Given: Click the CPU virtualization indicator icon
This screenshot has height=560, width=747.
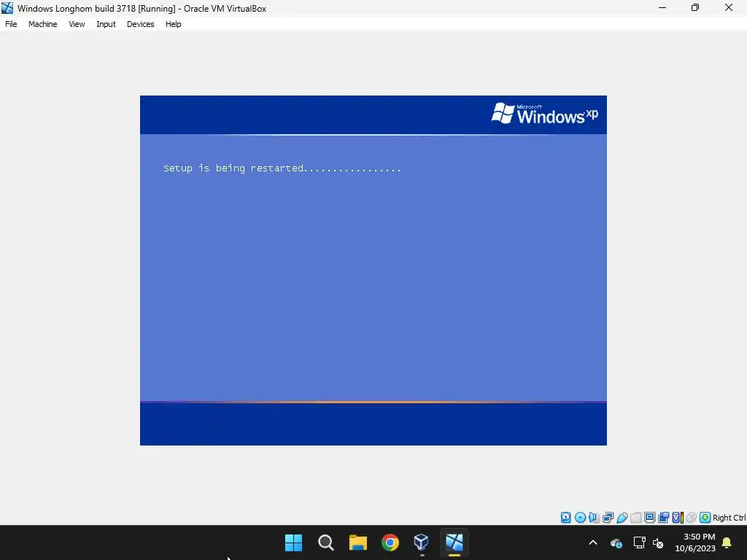Looking at the screenshot, I should 678,517.
